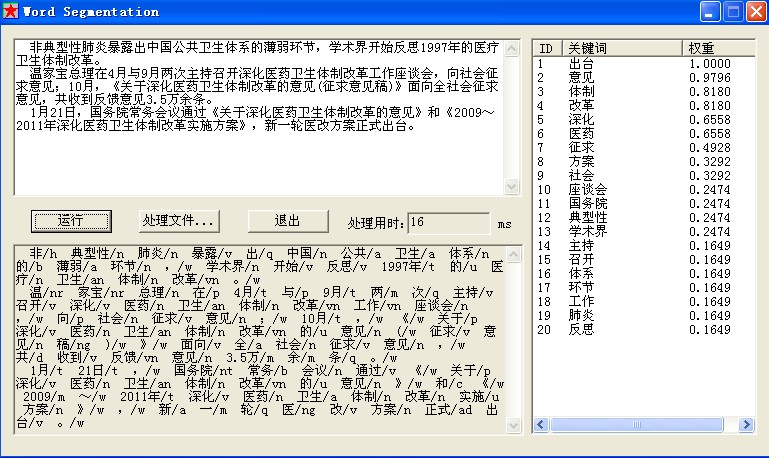
Task: Sort by the 权重 column header
Action: click(718, 48)
